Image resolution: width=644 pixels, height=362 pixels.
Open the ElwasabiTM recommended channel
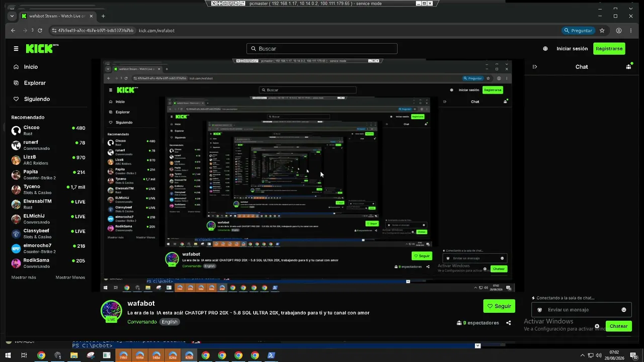tap(48, 204)
